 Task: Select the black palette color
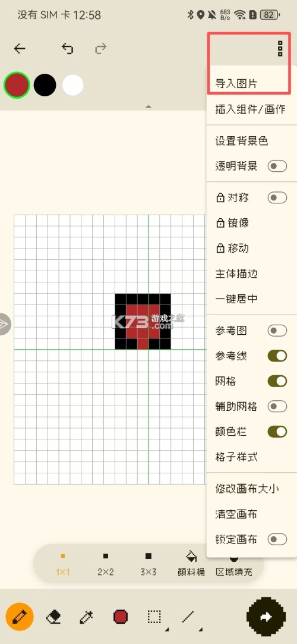tap(45, 85)
